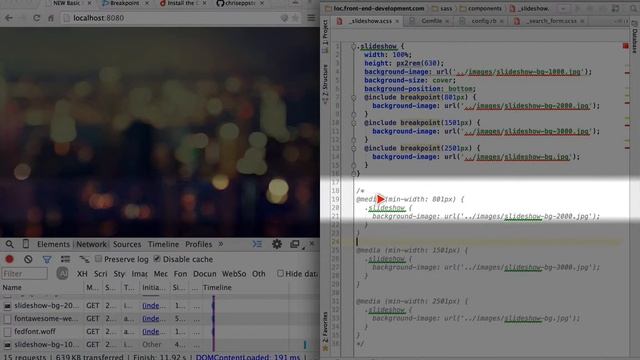Bookmark this page with the star icon
This screenshot has height=360, width=640.
click(295, 18)
